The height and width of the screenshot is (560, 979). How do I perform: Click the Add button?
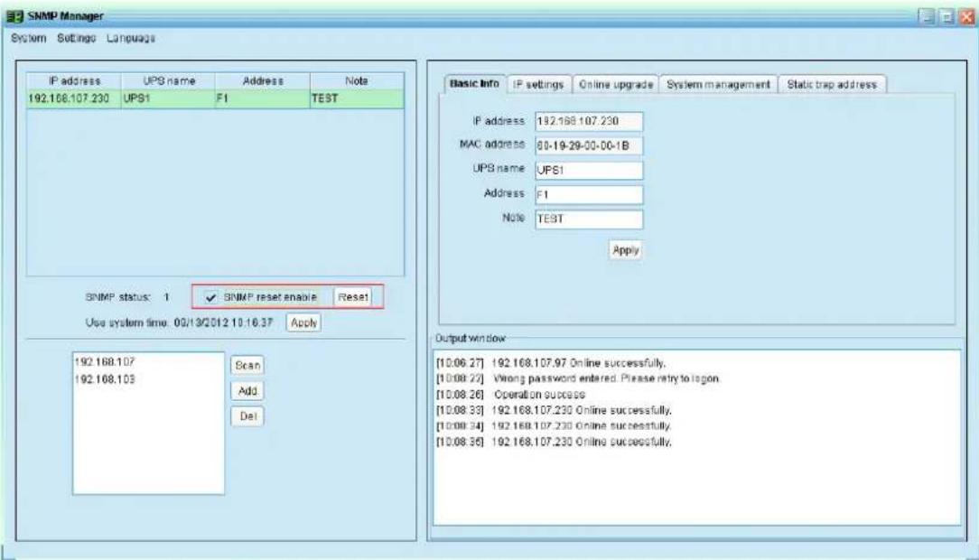point(247,391)
